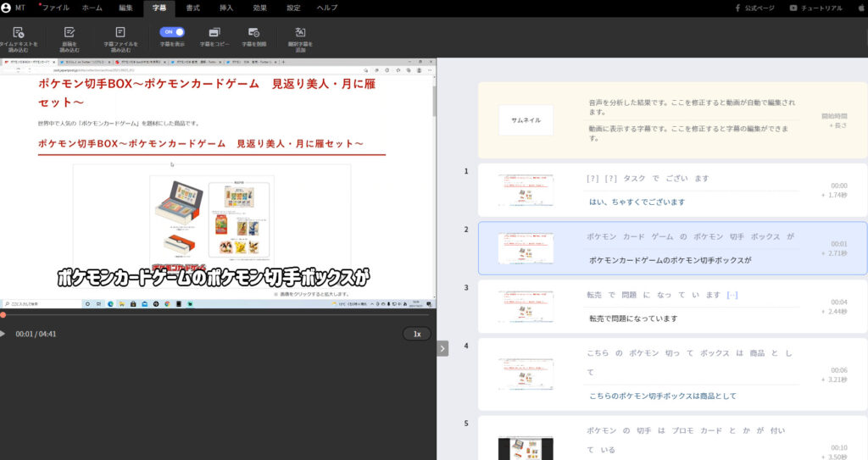Image resolution: width=868 pixels, height=460 pixels.
Task: Edit subtitle はい、ちゃすくでございます
Action: (637, 202)
